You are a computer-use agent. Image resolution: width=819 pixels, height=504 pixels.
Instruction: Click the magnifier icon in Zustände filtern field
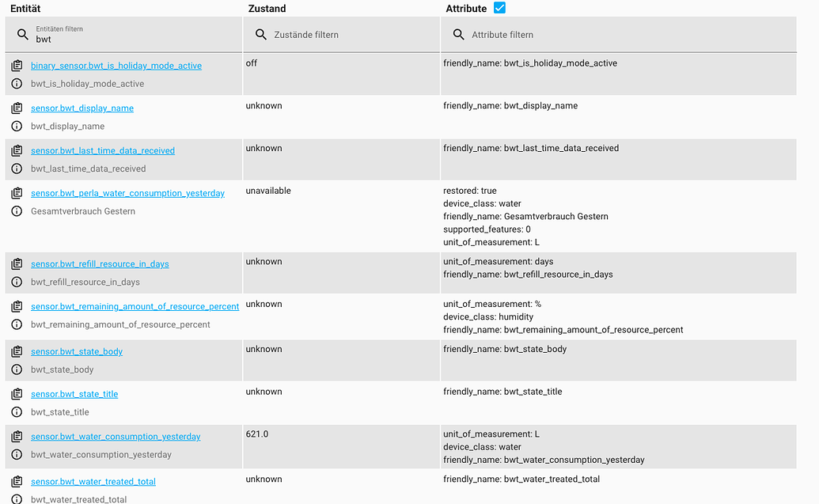tap(261, 34)
